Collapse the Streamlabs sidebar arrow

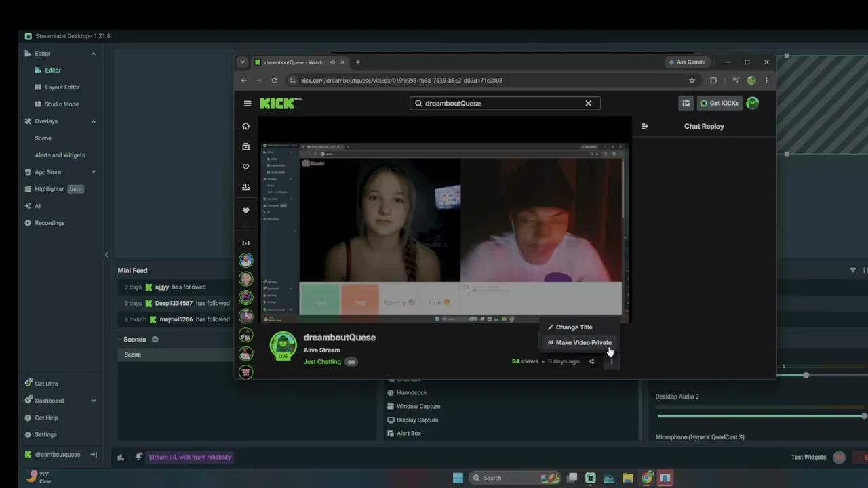click(x=106, y=255)
